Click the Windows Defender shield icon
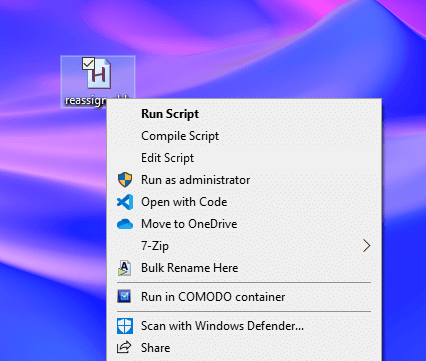 (x=125, y=326)
